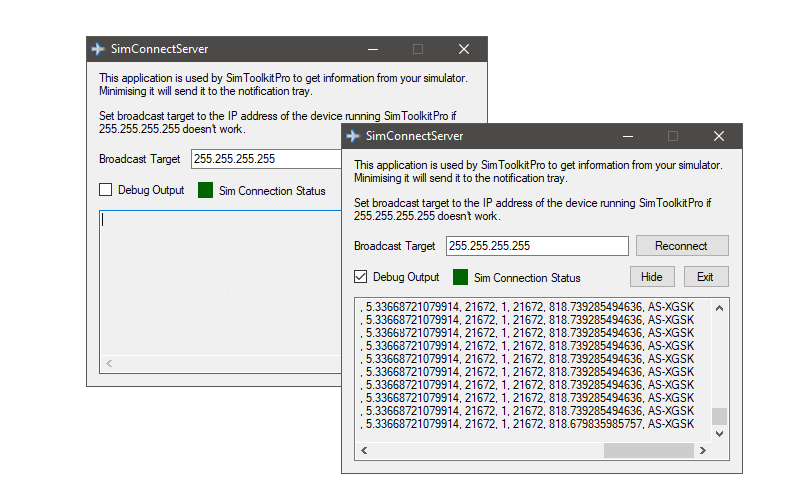
Task: Click the debug log scroll down arrow
Action: point(719,434)
